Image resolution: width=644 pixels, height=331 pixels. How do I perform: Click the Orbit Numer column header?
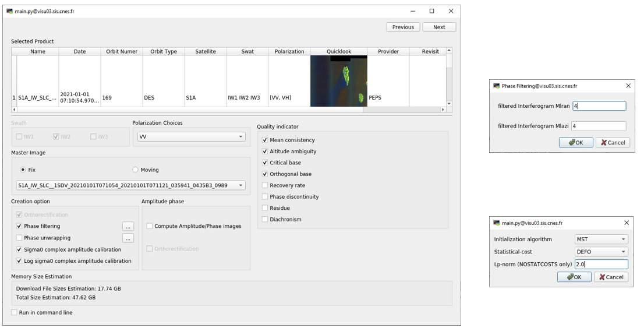[122, 51]
